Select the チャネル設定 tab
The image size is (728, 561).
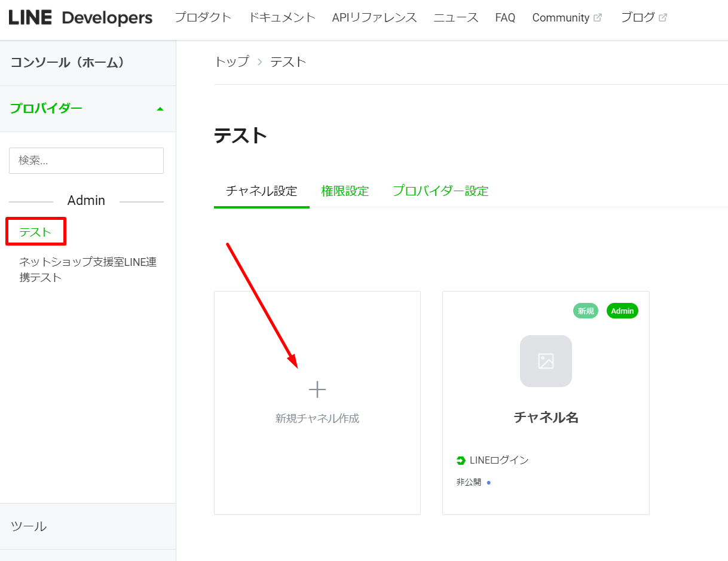[261, 191]
